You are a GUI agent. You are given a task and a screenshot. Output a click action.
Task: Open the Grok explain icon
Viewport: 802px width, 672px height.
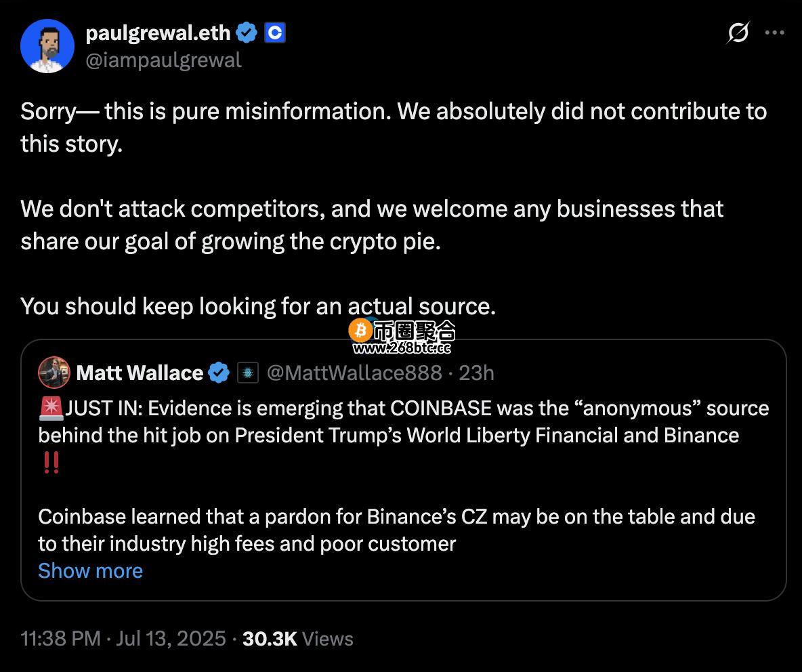[x=738, y=33]
